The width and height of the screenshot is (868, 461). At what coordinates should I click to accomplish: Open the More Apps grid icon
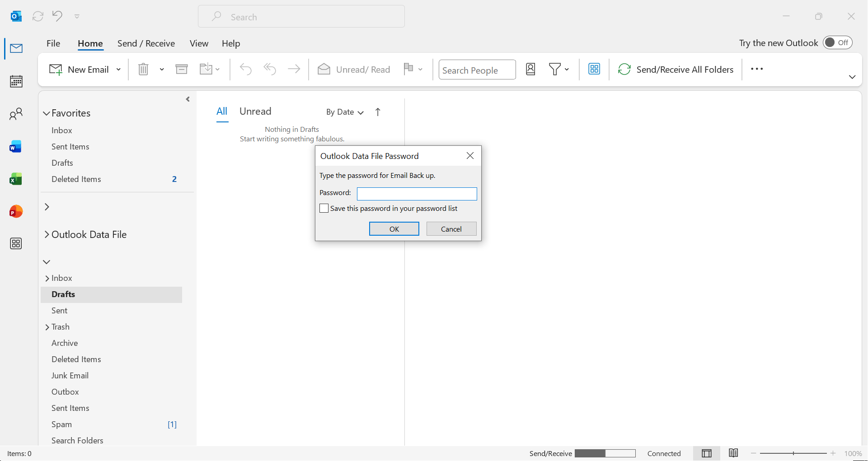tap(16, 244)
